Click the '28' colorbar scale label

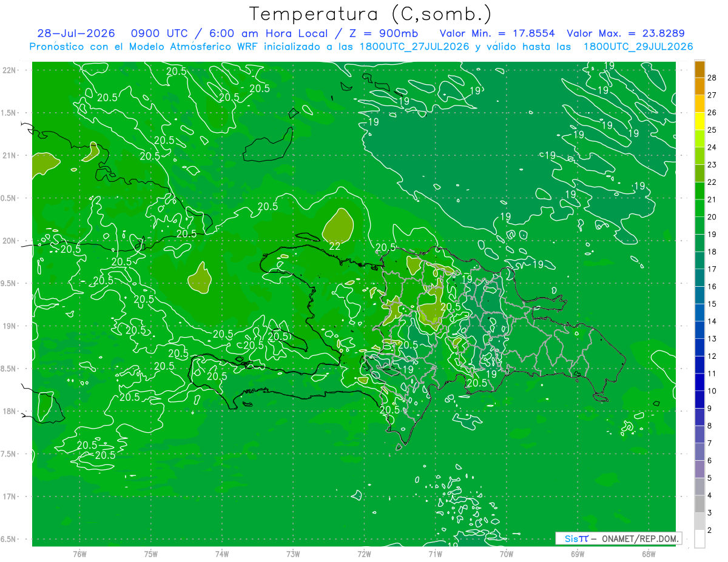[x=712, y=78]
